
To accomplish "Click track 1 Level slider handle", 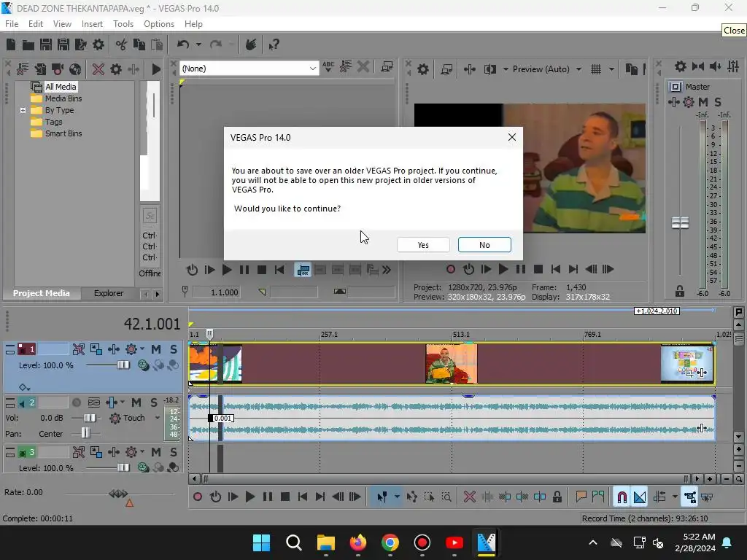I will pos(123,365).
